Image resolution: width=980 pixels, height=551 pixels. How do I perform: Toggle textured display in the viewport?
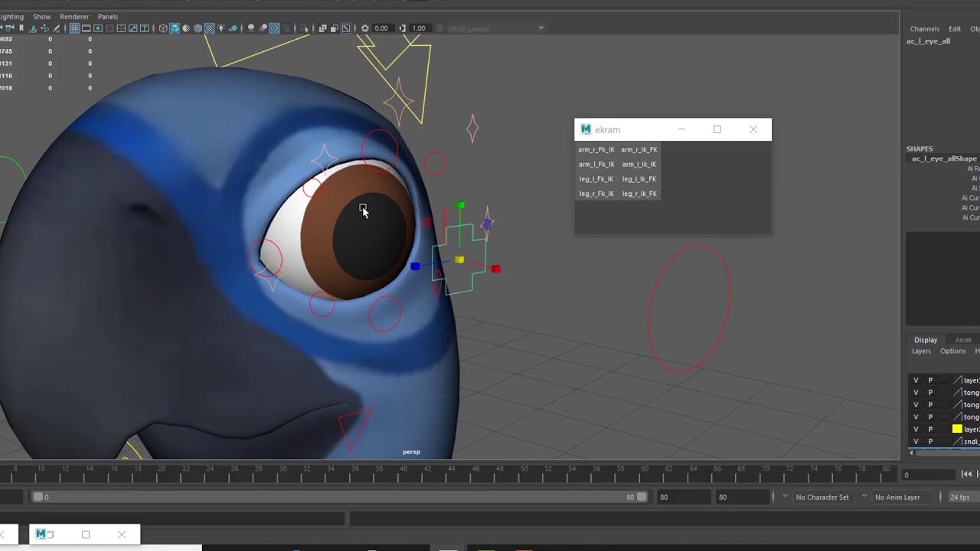tap(211, 28)
